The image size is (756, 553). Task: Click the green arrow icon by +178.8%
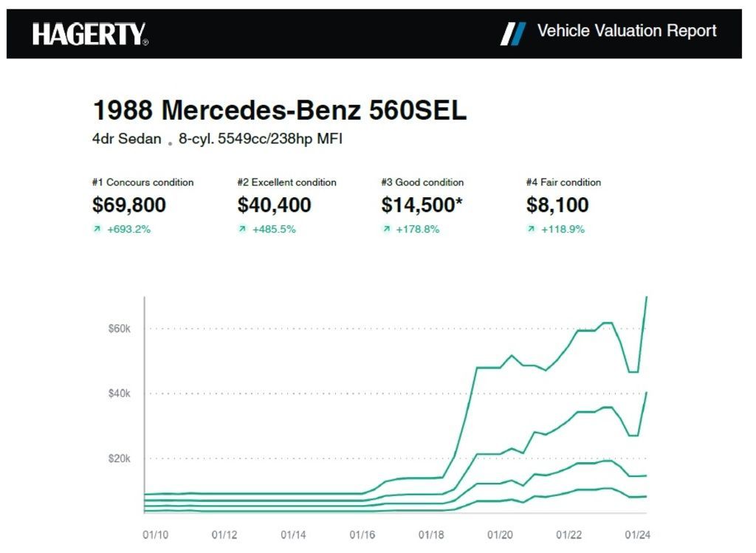click(385, 230)
